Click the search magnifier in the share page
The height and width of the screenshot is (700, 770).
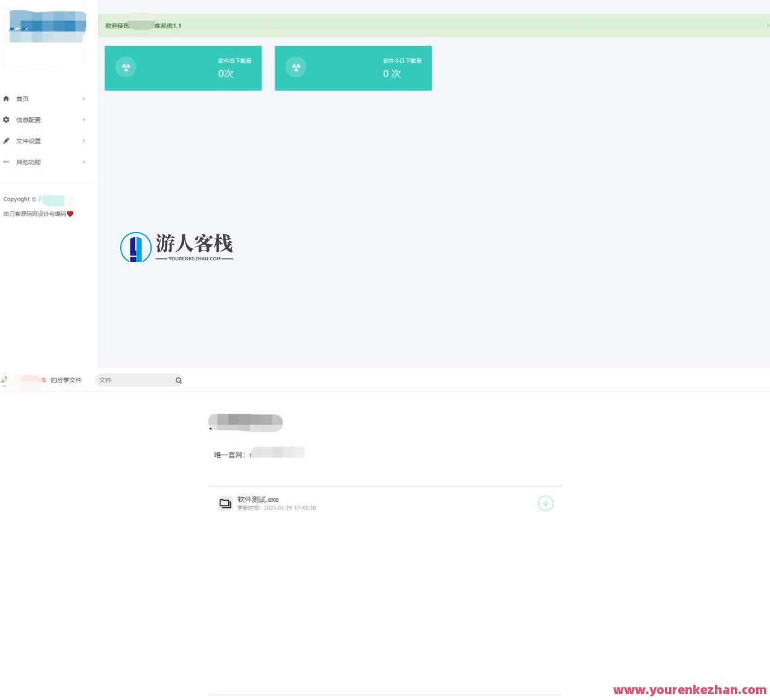pos(178,380)
